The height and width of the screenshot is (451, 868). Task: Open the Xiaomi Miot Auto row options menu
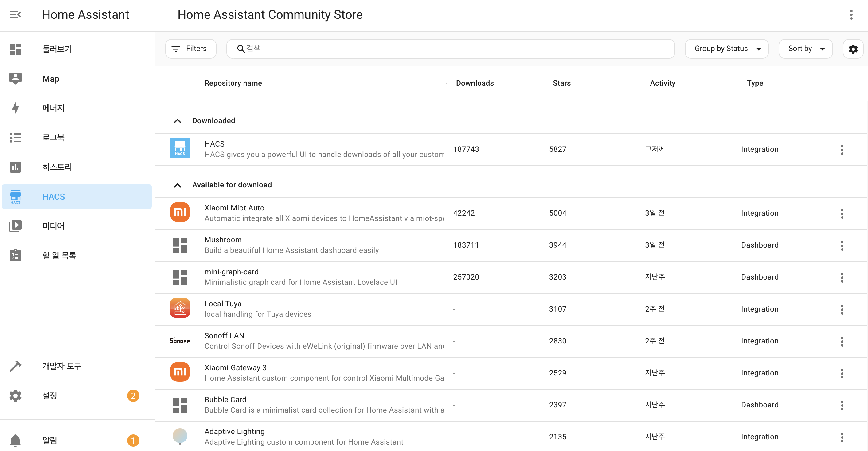click(842, 214)
